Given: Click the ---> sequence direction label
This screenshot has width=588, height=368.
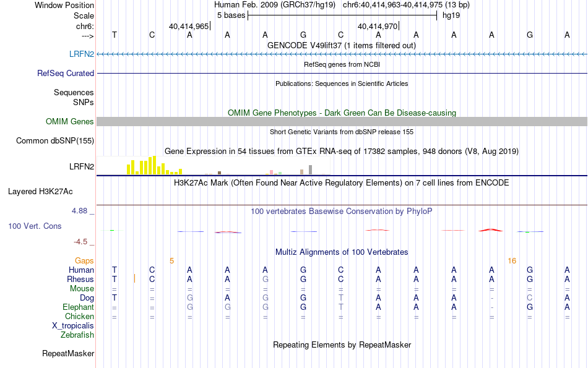Looking at the screenshot, I should coord(87,36).
